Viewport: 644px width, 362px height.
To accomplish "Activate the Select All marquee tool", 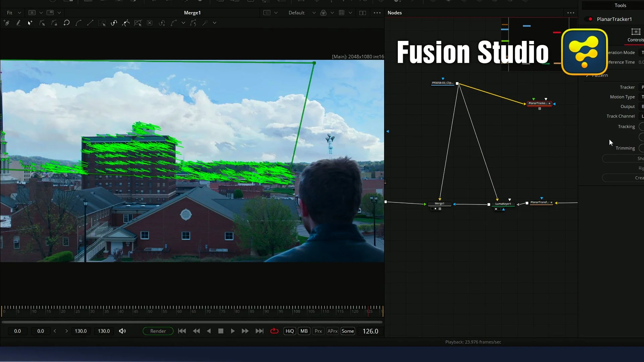I will pos(102,23).
